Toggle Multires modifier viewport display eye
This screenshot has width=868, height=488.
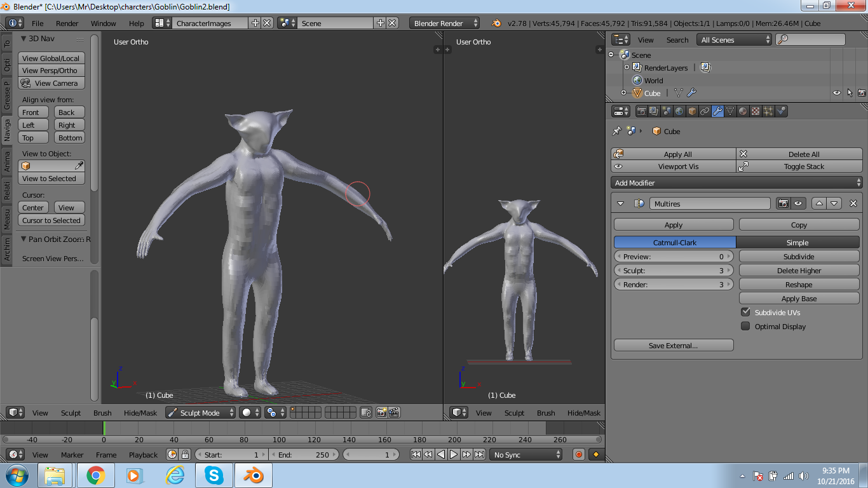[799, 203]
